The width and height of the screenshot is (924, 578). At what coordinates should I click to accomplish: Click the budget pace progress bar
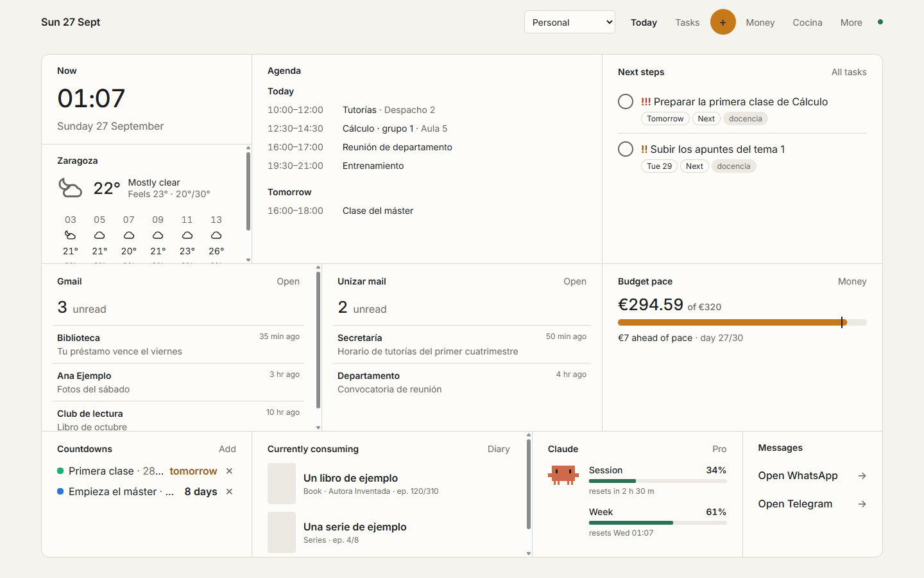pyautogui.click(x=742, y=322)
